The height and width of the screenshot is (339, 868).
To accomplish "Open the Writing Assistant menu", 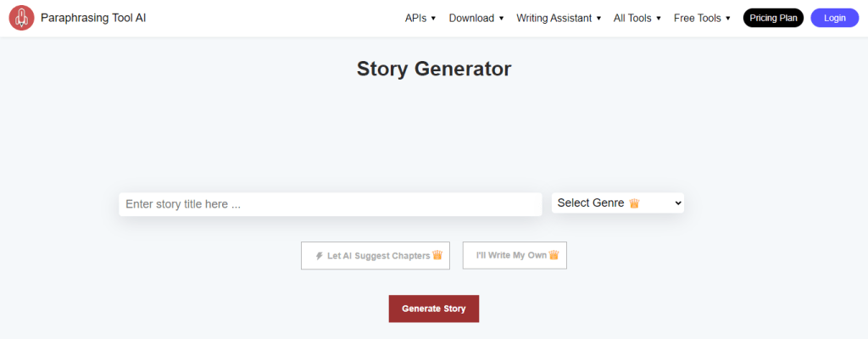I will pyautogui.click(x=559, y=18).
